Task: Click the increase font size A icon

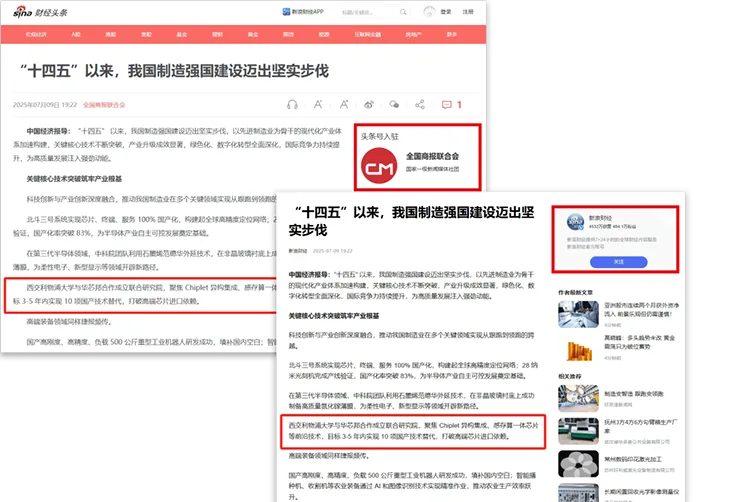Action: (x=343, y=104)
